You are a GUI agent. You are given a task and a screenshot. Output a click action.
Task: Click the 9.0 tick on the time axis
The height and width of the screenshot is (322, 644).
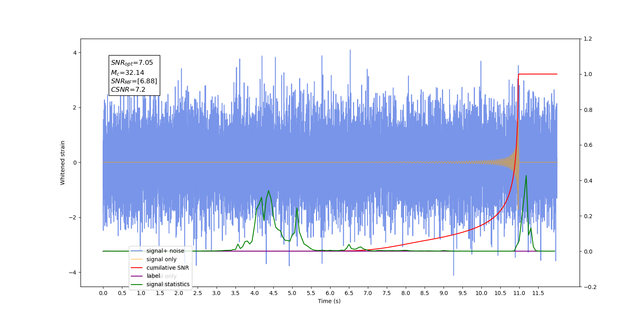point(444,293)
